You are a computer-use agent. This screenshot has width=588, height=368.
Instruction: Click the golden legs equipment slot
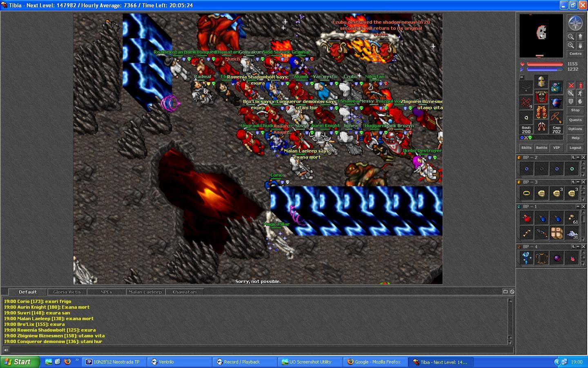coord(541,112)
